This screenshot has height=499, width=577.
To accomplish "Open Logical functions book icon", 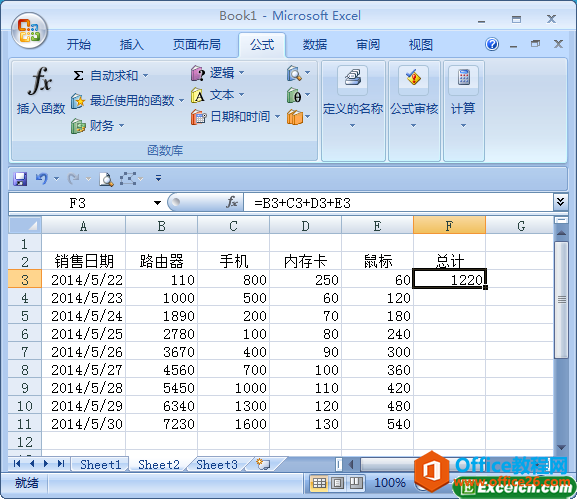I will coord(198,73).
